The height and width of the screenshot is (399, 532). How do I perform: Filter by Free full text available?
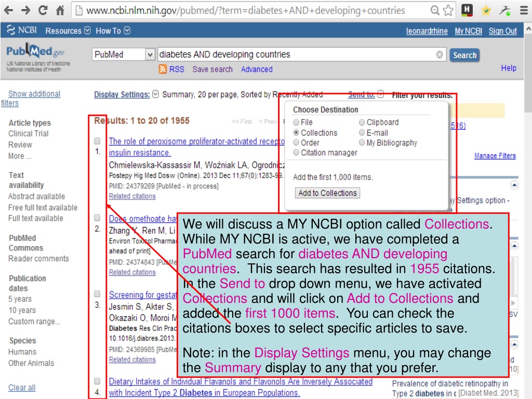(x=43, y=207)
